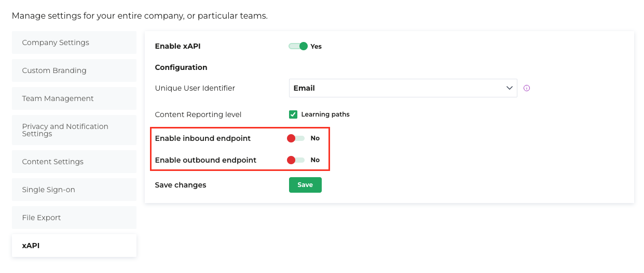Click the dropdown chevron arrow next to Email

click(x=509, y=88)
